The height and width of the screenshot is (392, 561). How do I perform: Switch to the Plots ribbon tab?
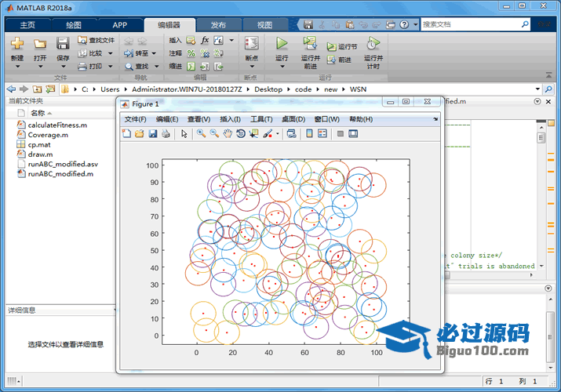(x=74, y=25)
